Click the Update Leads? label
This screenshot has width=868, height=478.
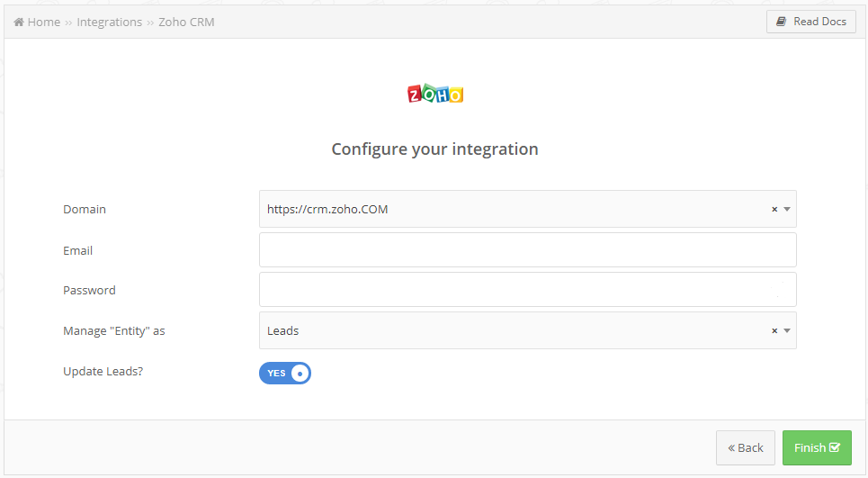click(103, 372)
